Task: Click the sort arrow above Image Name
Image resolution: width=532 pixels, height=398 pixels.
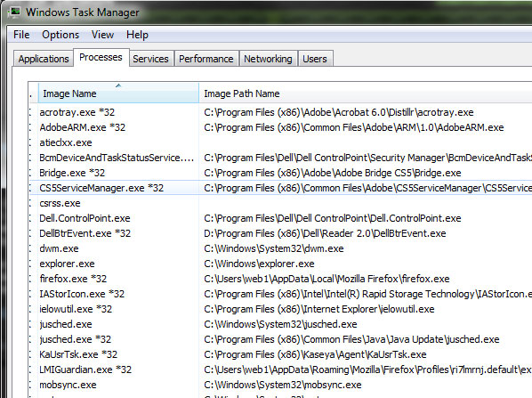Action: [x=118, y=85]
